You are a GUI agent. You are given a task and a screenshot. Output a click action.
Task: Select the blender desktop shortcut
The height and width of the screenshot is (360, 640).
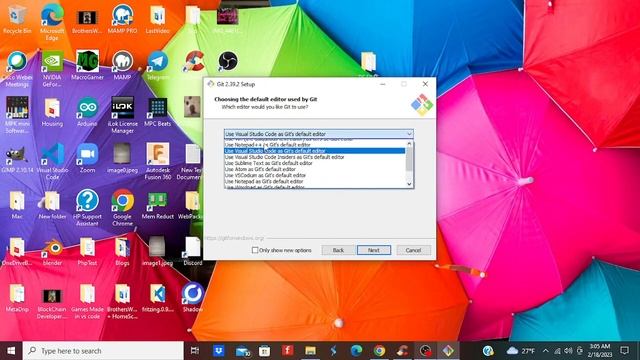point(52,252)
